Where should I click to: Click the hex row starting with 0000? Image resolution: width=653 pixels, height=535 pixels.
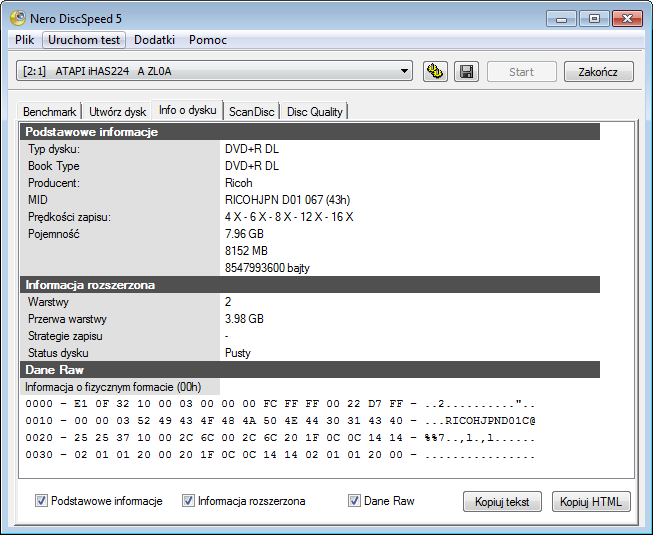[280, 403]
